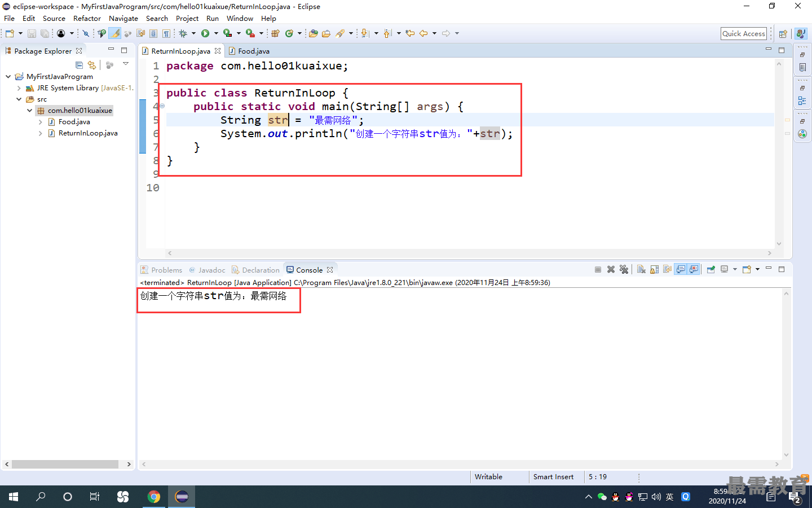Click the Windows Start button
The height and width of the screenshot is (508, 812).
coord(14,497)
